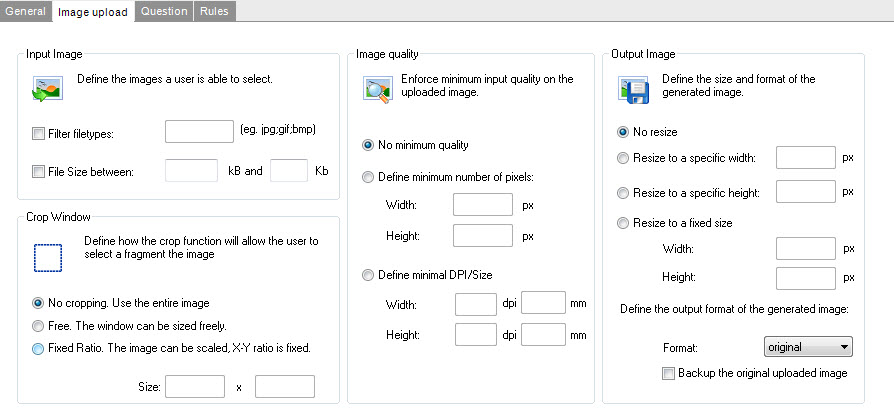Enable the Filter filetypes checkbox

pyautogui.click(x=39, y=133)
